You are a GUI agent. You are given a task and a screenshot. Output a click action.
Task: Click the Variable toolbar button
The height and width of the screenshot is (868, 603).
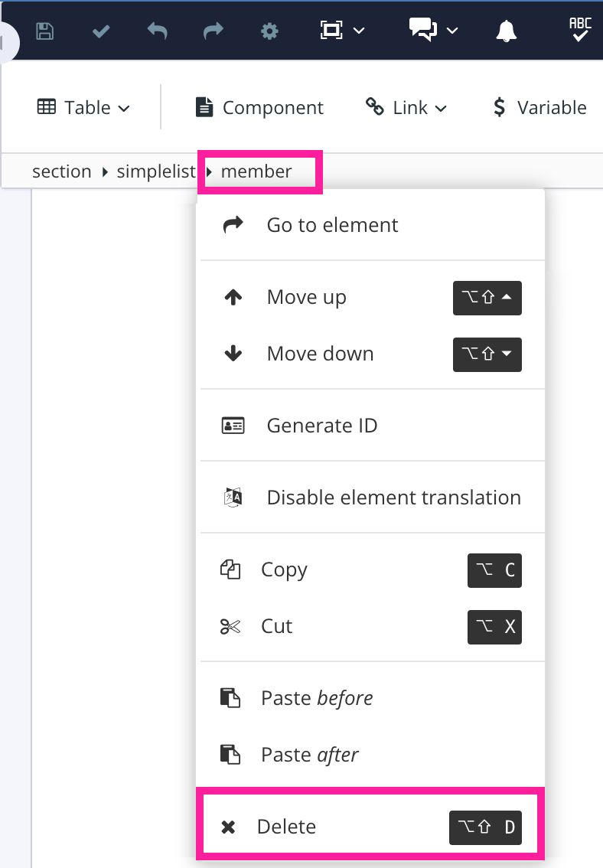[x=540, y=107]
